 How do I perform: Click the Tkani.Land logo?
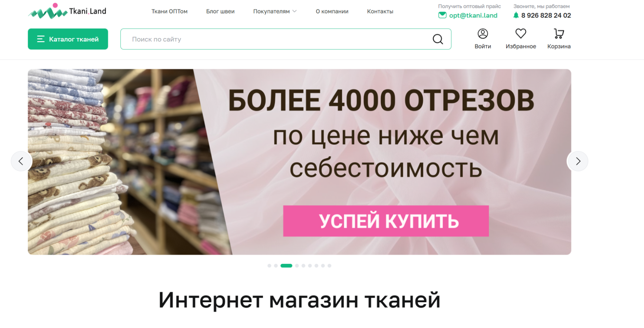click(67, 11)
